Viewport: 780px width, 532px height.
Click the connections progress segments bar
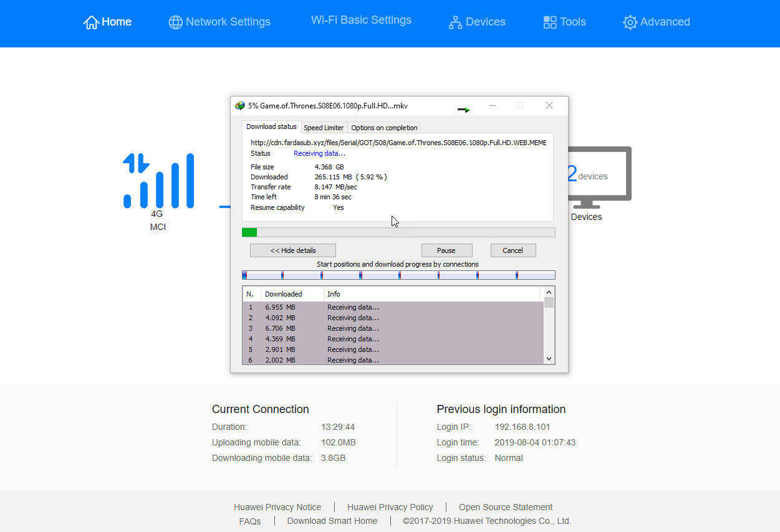tap(398, 275)
